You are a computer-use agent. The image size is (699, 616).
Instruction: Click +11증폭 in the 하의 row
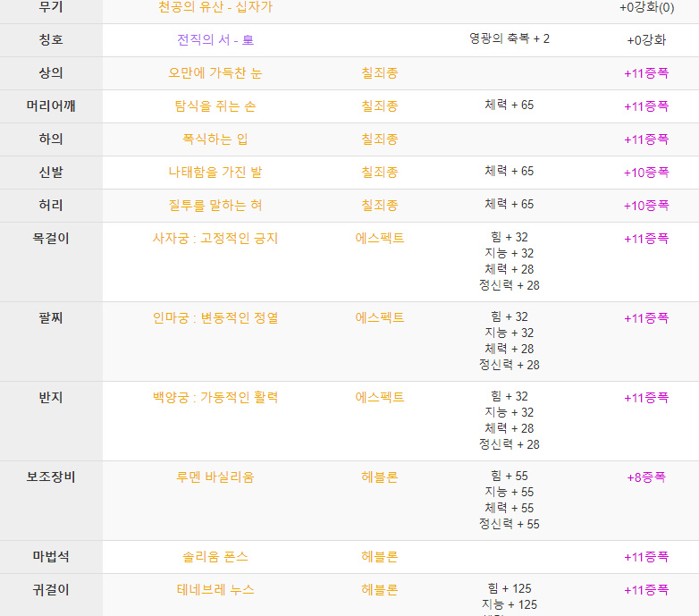(x=646, y=139)
